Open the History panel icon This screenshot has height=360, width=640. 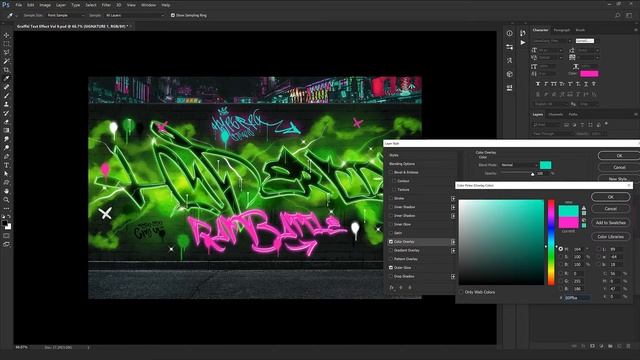523,33
